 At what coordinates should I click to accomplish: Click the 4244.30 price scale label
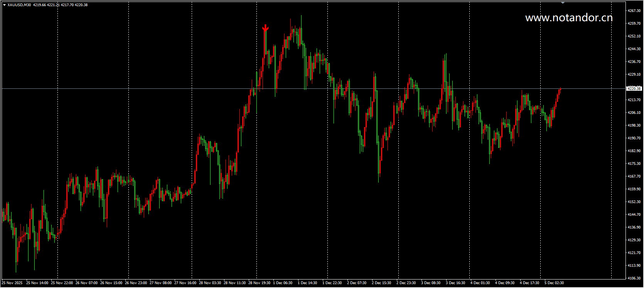pos(634,49)
